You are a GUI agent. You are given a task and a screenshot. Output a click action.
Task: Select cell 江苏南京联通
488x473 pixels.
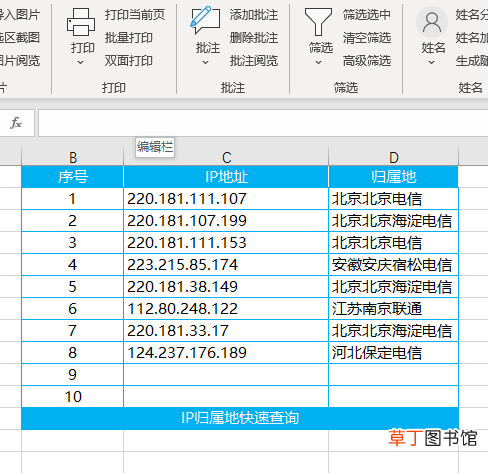tap(393, 309)
